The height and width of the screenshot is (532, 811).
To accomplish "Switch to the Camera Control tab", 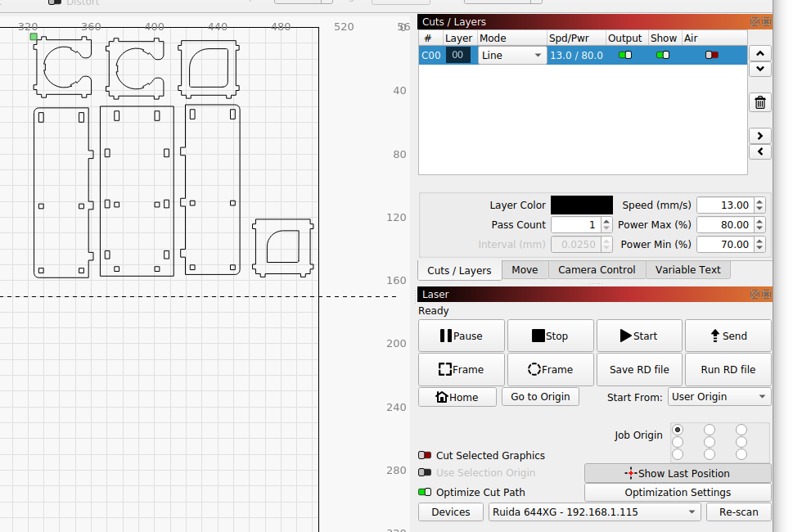I will click(x=597, y=270).
